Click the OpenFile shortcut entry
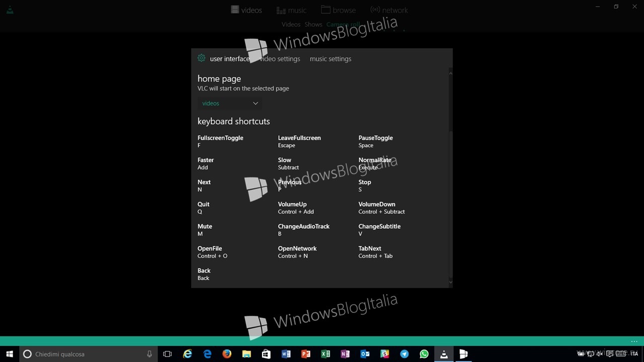644x362 pixels. tap(212, 252)
